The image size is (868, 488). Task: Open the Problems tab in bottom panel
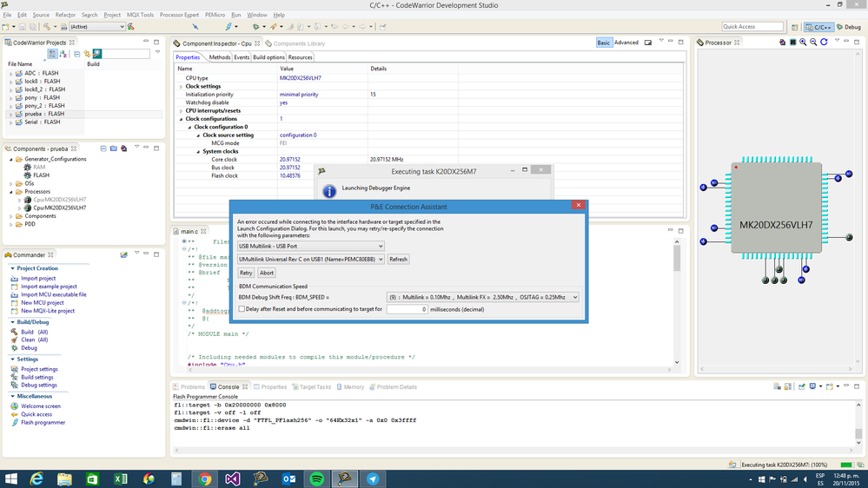pyautogui.click(x=189, y=386)
